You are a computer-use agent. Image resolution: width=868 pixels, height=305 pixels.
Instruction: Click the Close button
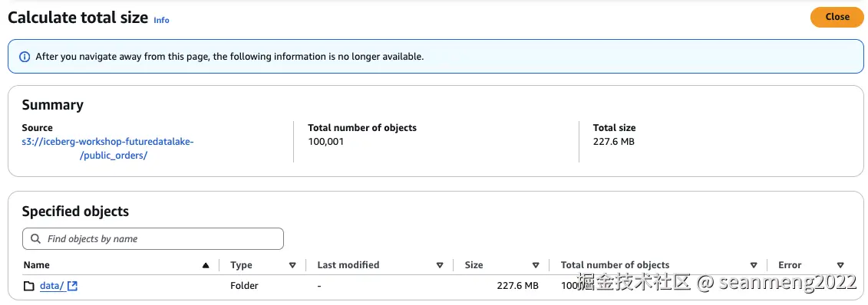pos(837,17)
